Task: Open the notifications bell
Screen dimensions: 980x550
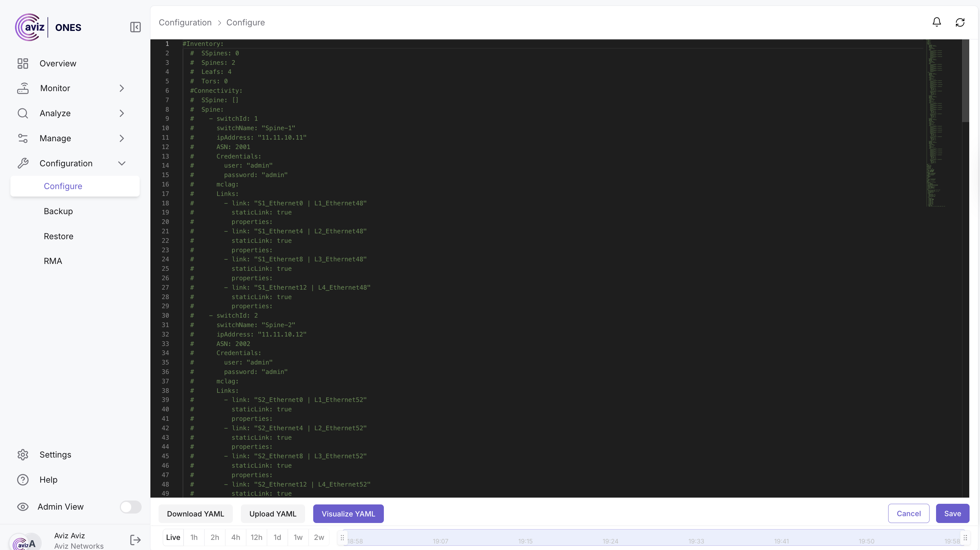Action: 937,22
